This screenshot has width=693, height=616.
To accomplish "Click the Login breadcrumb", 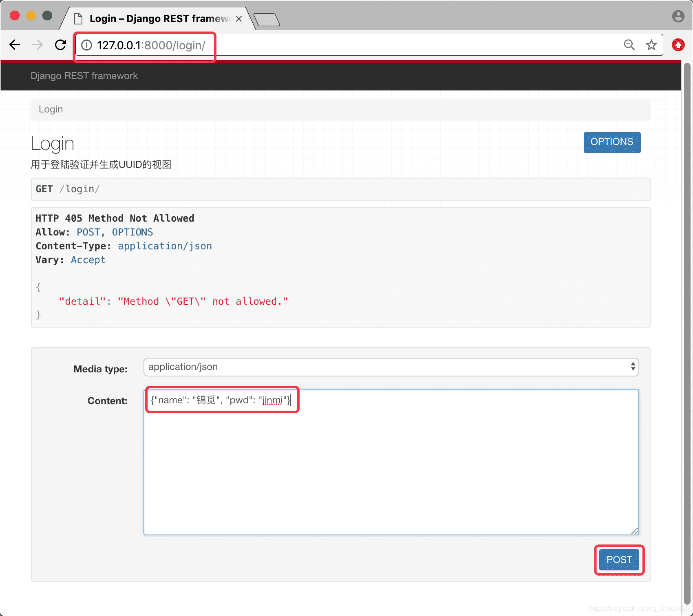I will [x=51, y=109].
